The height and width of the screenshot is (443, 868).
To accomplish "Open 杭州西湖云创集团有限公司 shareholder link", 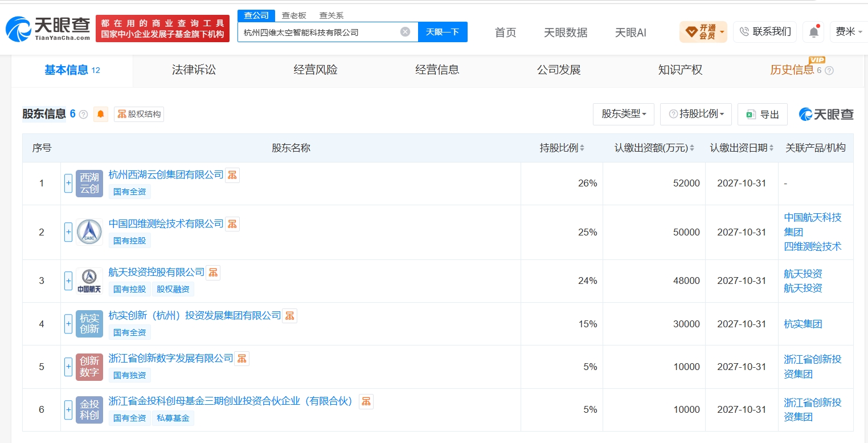I will point(166,175).
